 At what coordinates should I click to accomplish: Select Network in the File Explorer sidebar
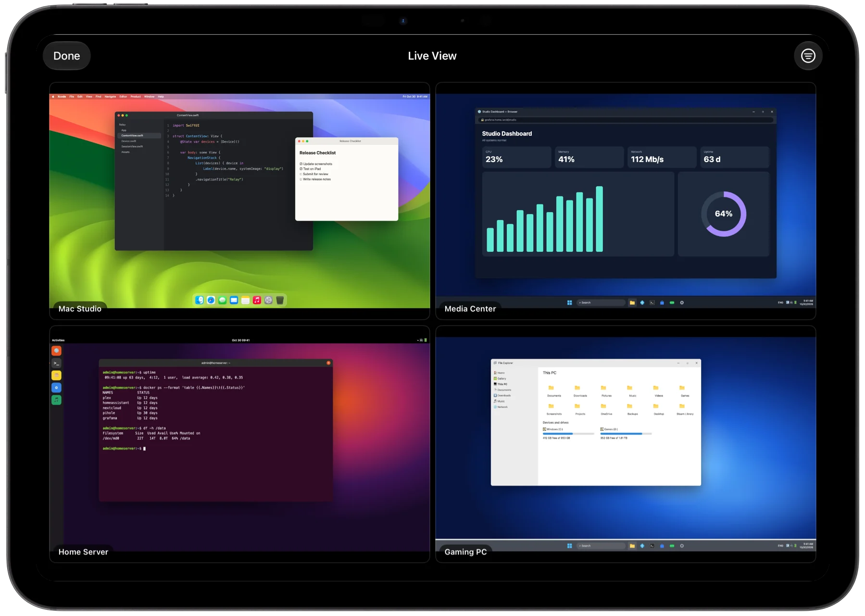(x=501, y=407)
